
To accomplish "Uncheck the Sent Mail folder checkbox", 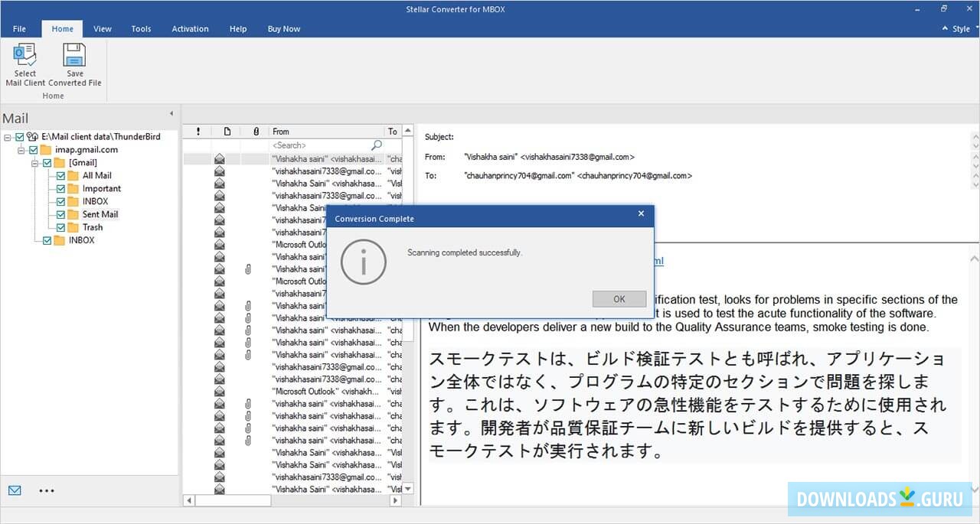I will pyautogui.click(x=61, y=214).
